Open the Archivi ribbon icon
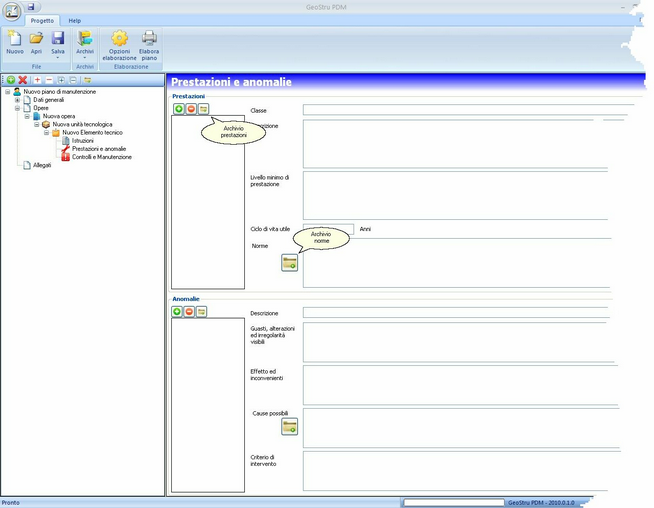 [x=85, y=38]
